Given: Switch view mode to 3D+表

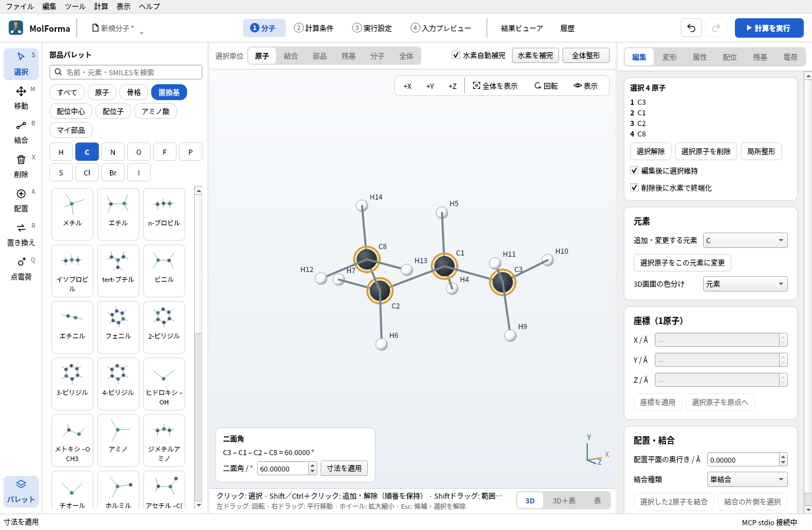Looking at the screenshot, I should (564, 501).
